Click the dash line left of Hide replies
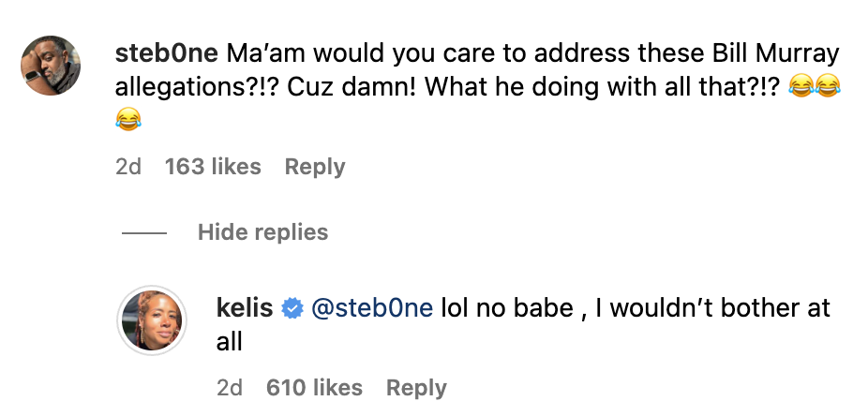 pyautogui.click(x=143, y=232)
